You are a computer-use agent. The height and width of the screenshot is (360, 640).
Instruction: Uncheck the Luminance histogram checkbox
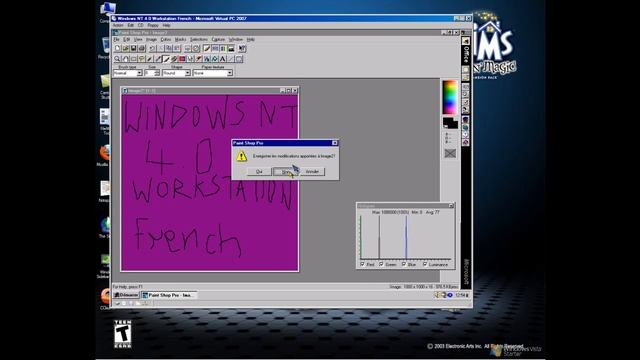(x=425, y=264)
